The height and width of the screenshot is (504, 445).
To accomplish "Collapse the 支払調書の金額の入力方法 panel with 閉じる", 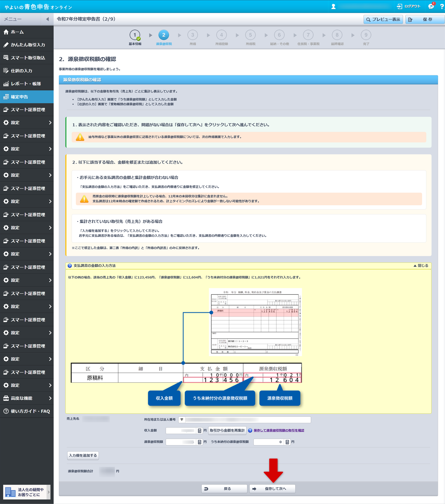I will pyautogui.click(x=421, y=266).
